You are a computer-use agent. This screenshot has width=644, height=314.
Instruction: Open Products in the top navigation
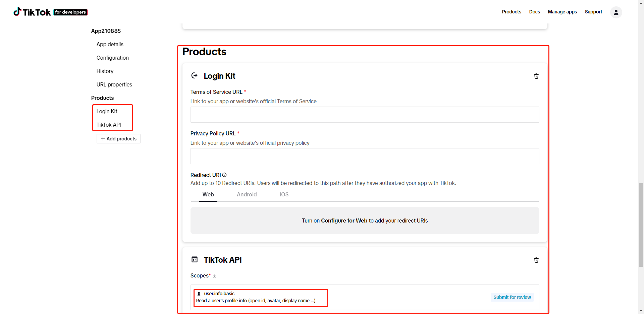[x=512, y=12]
